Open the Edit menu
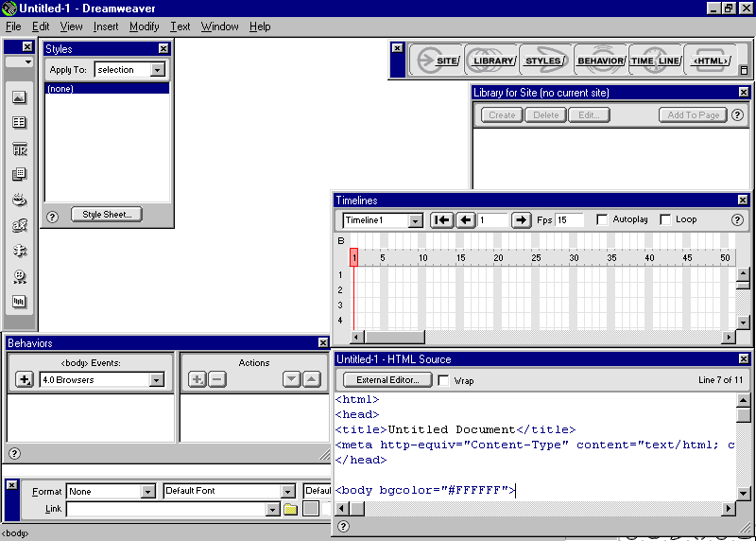The image size is (756, 541). point(41,26)
